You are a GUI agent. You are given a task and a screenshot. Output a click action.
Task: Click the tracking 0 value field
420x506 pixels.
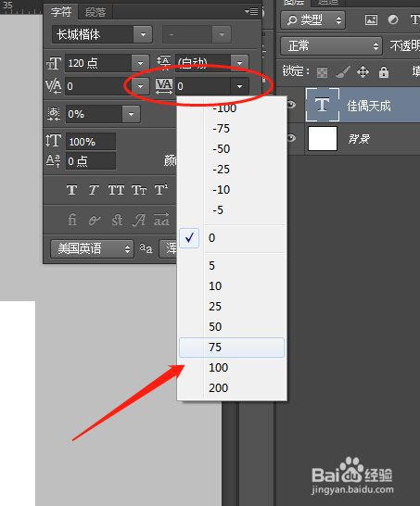pos(203,86)
